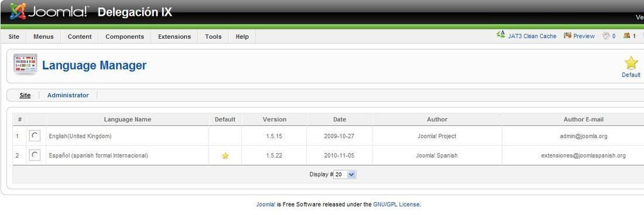Open the Tools menu
Viewport: 644px width, 215px height.
click(214, 36)
